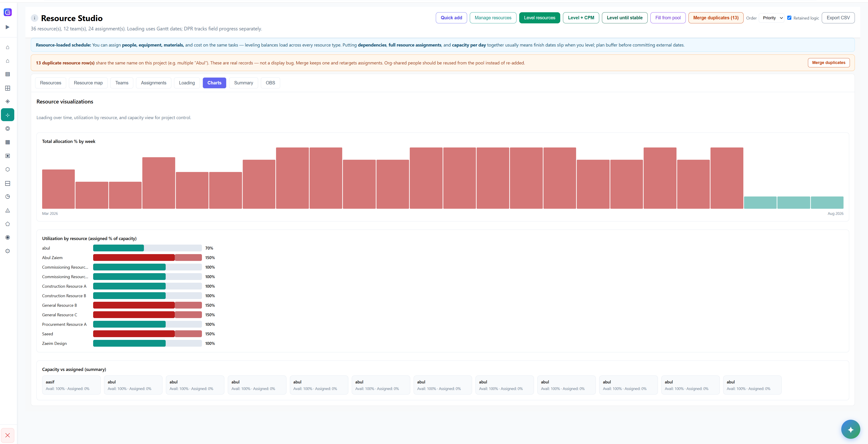Click the Construction Resource B label
The height and width of the screenshot is (444, 868).
pos(64,296)
